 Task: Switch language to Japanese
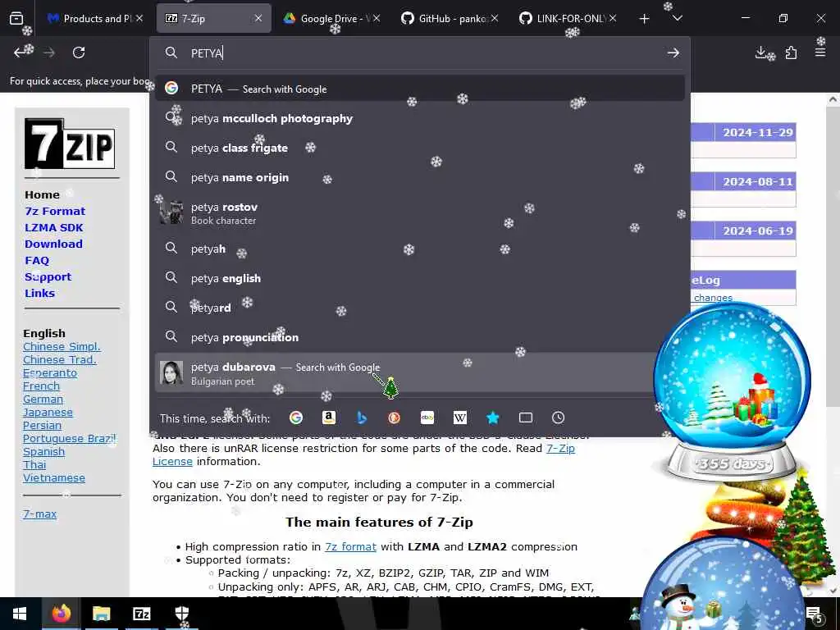(x=48, y=413)
